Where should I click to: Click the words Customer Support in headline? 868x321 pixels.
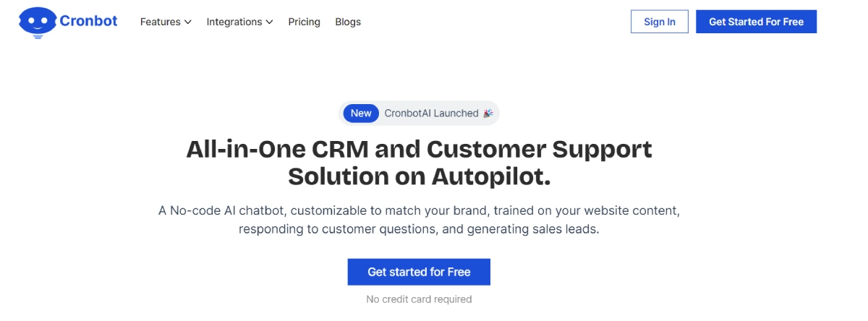coord(539,149)
